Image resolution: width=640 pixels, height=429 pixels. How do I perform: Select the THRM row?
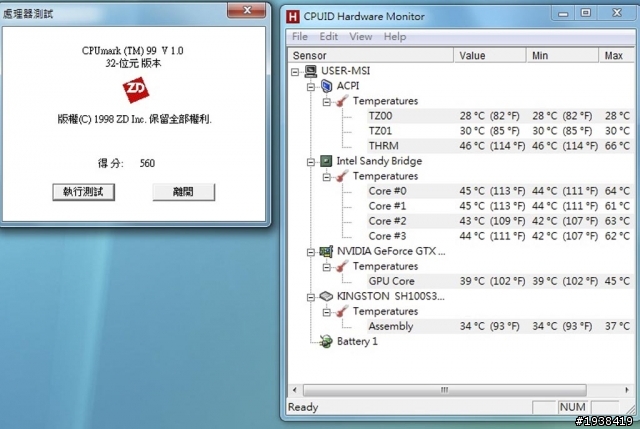coord(499,146)
